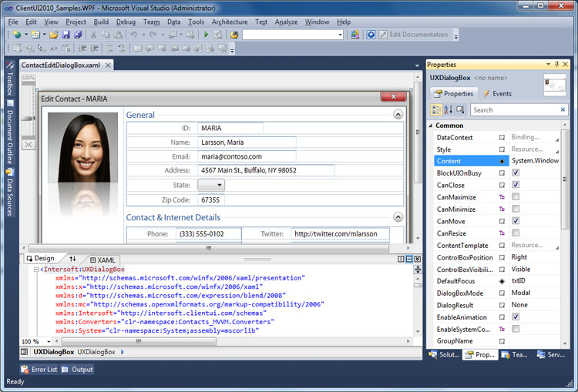Enable the CanMinimize checkbox

516,209
